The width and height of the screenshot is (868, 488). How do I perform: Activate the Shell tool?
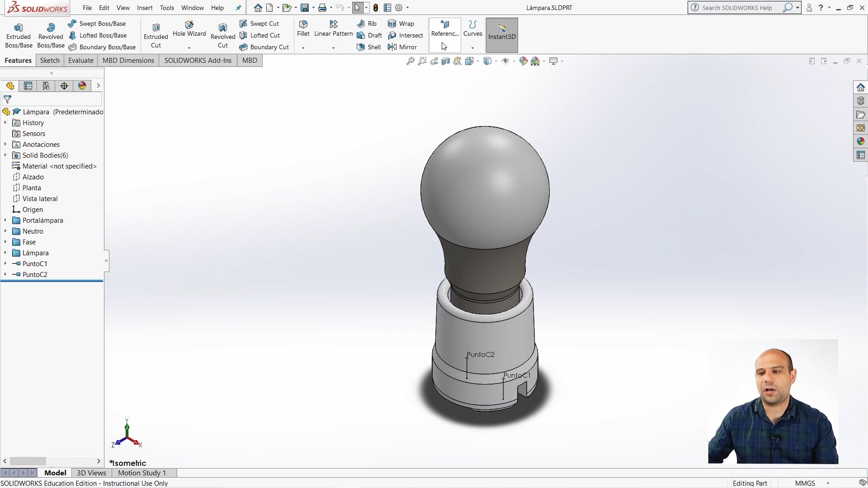(x=368, y=47)
